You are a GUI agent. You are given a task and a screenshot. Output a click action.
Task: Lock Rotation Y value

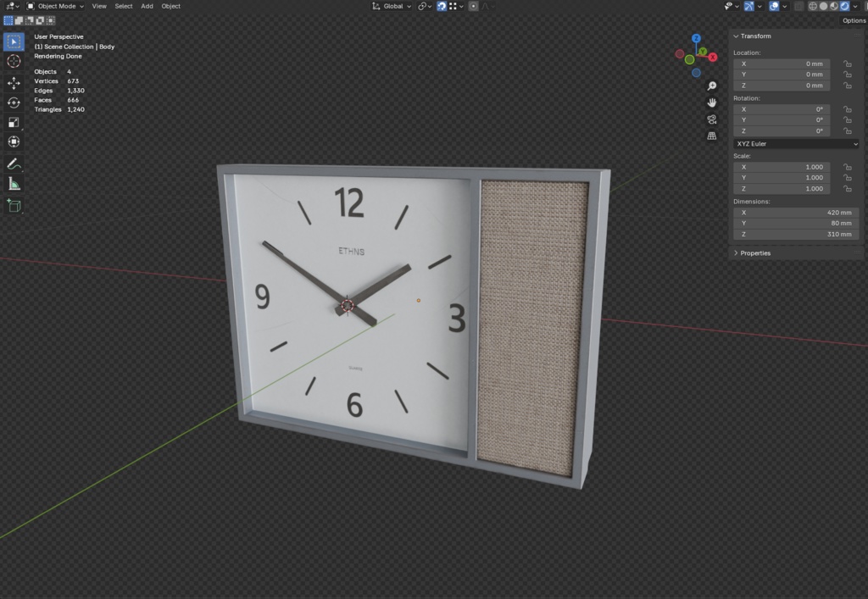tap(848, 120)
